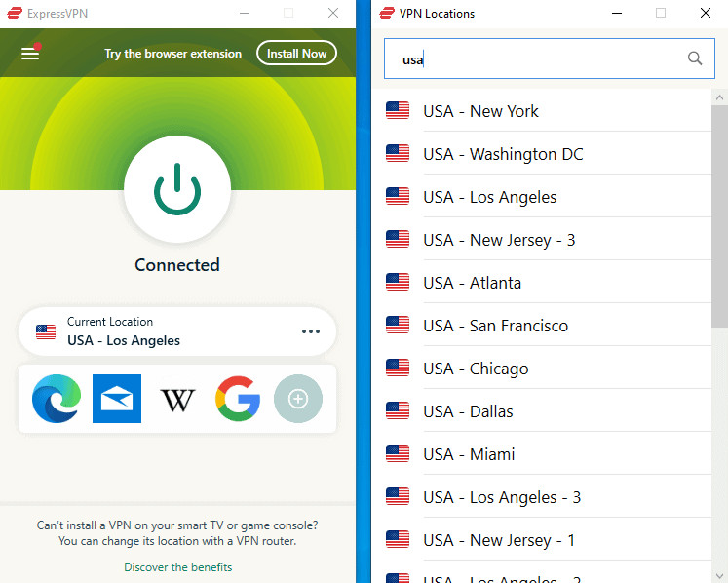Viewport: 728px width, 583px height.
Task: Open the Google shortcut
Action: coord(238,399)
